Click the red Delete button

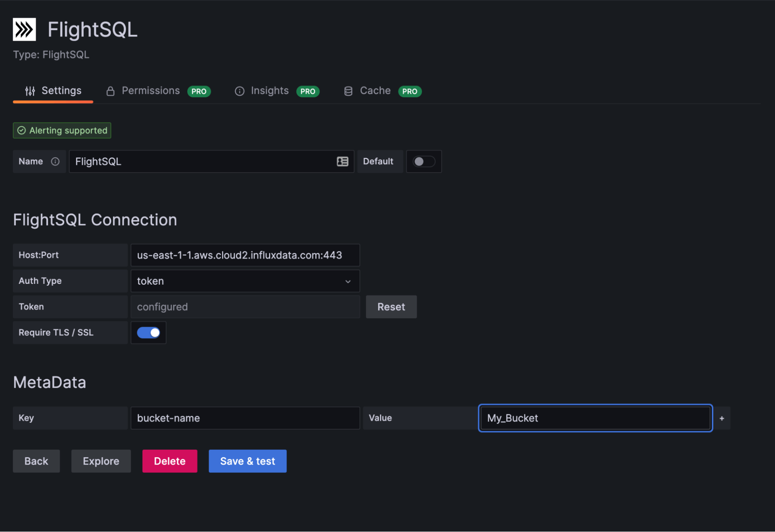169,461
